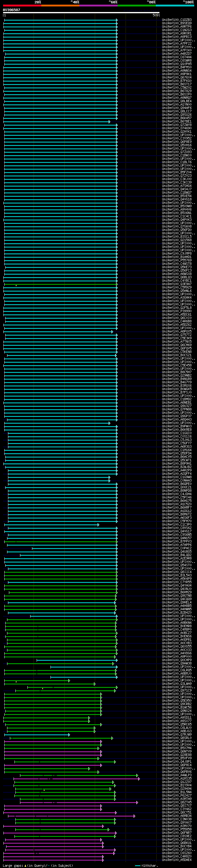Select hit UniRef100_C0NAA3
Screen dimensions: 197x868
coord(176,481)
